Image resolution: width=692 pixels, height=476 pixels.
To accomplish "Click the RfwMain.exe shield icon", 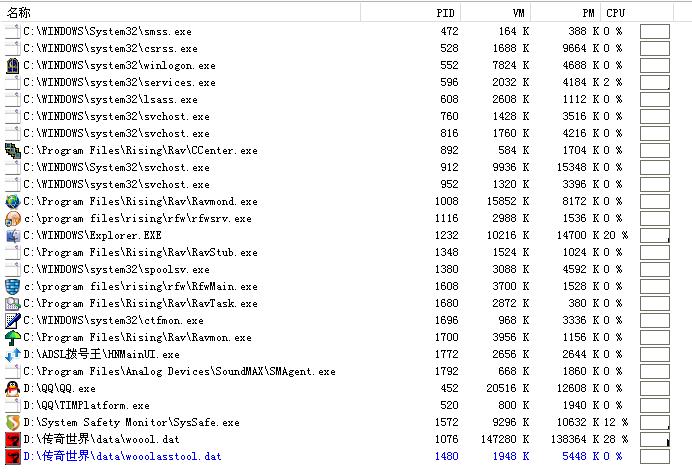I will pos(13,287).
